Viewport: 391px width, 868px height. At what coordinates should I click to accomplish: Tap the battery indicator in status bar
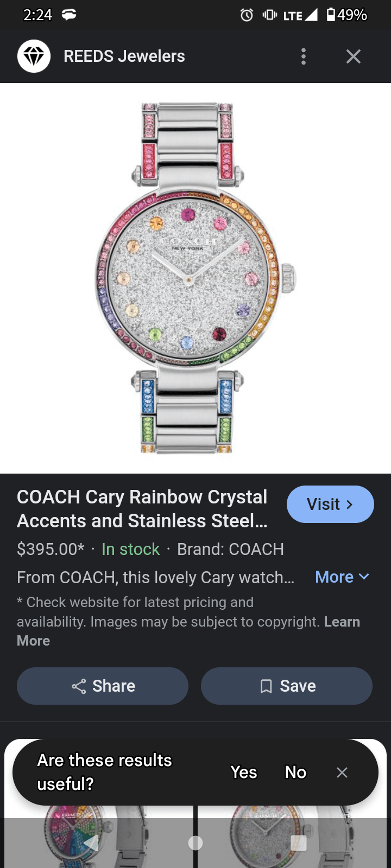click(346, 15)
